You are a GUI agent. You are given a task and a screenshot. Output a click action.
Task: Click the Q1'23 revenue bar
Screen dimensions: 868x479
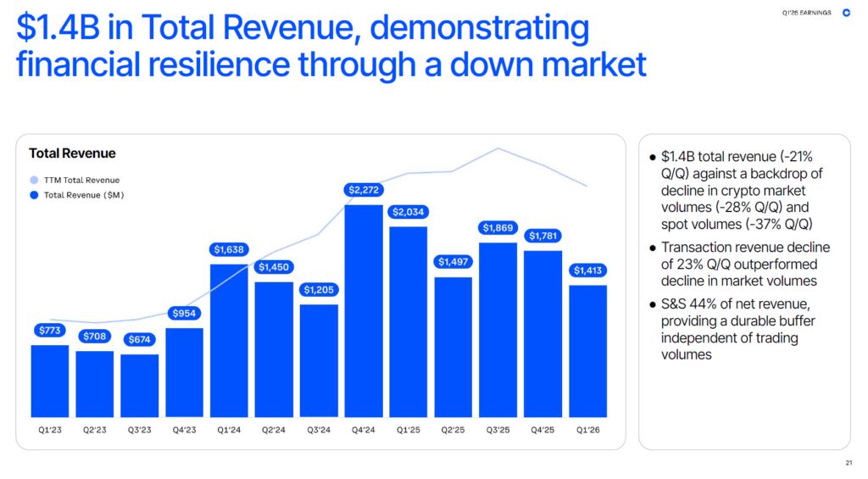[50, 381]
